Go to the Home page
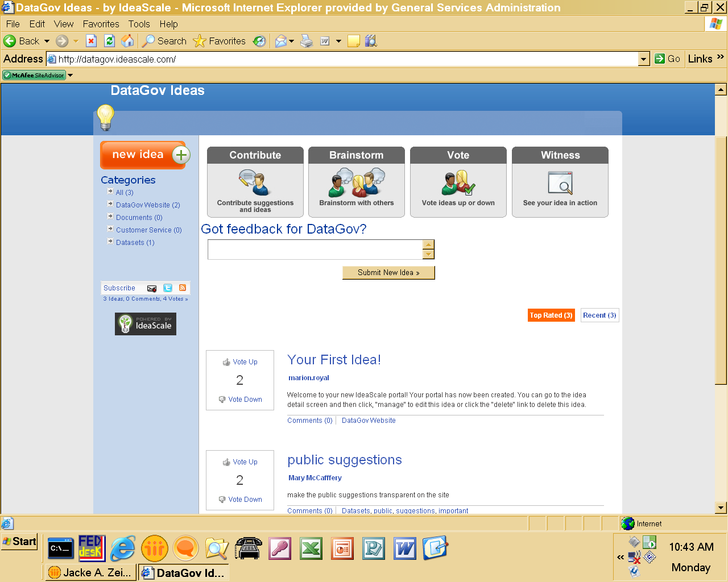728x582 pixels. [x=128, y=41]
